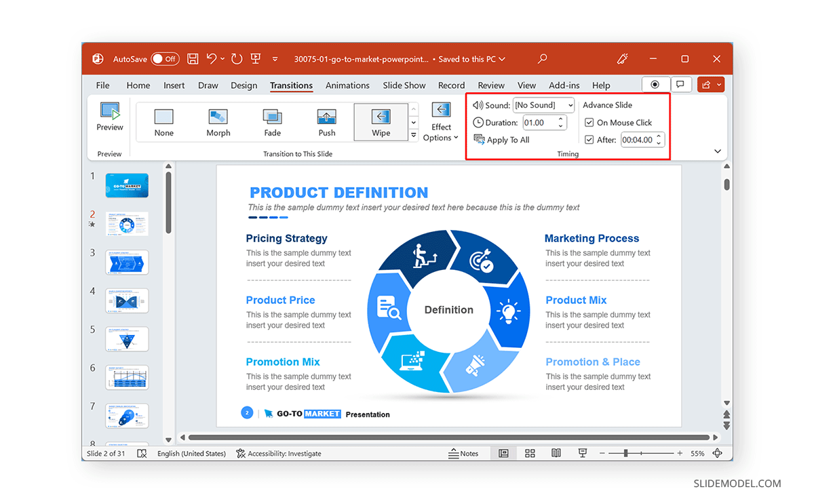Open Effect Options
Viewport: 814px width, 504px height.
click(441, 122)
